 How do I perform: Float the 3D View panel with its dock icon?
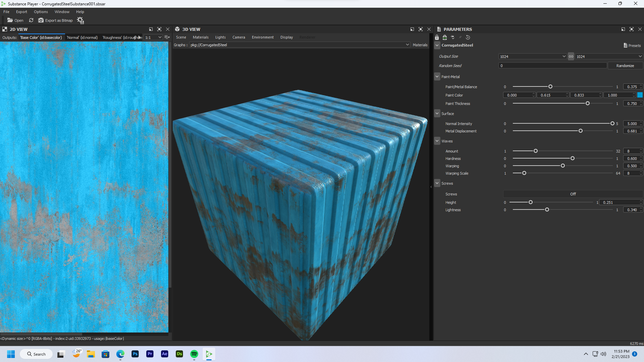coord(412,29)
